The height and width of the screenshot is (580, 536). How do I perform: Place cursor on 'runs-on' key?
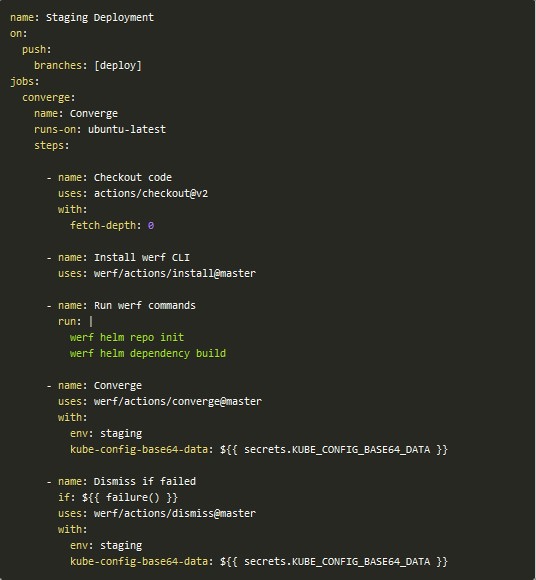55,129
